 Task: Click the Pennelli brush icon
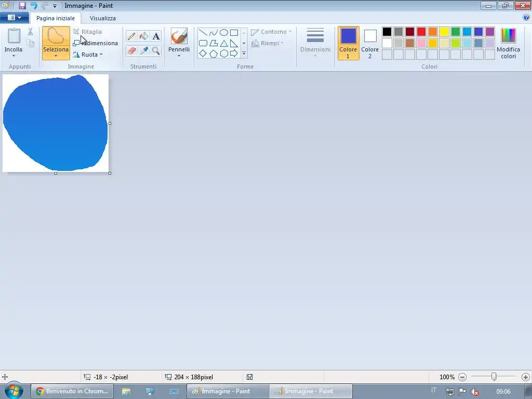click(x=179, y=36)
